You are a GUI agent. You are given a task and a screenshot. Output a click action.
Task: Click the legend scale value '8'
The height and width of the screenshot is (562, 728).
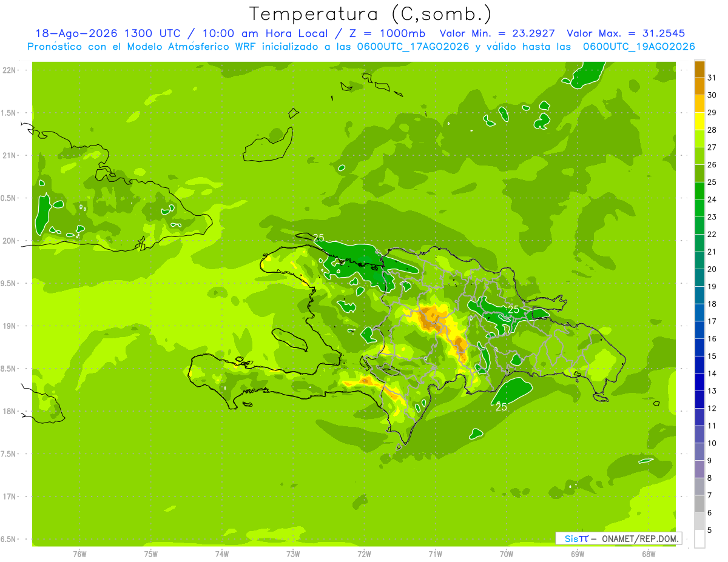[710, 478]
